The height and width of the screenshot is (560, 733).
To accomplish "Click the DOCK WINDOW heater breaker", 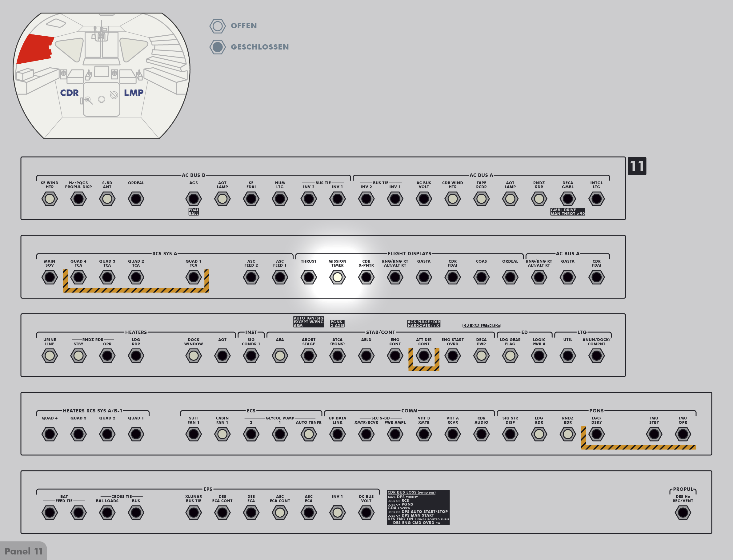I will (194, 356).
